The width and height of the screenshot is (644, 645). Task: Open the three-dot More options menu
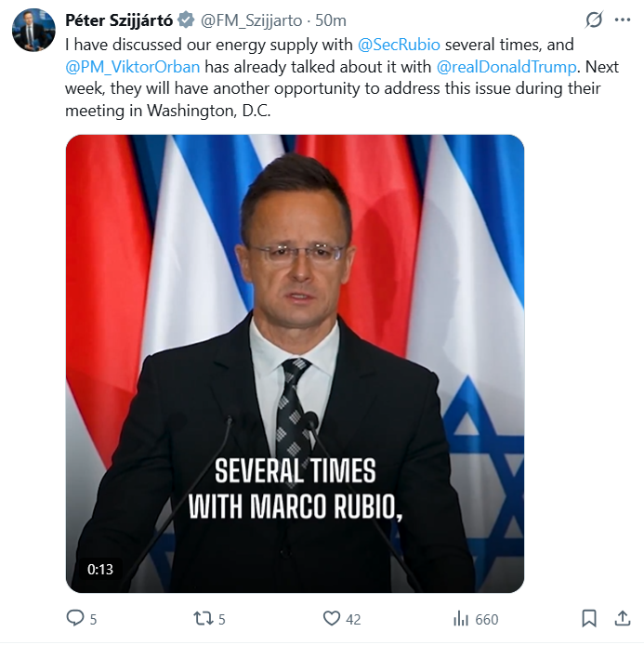click(x=623, y=20)
